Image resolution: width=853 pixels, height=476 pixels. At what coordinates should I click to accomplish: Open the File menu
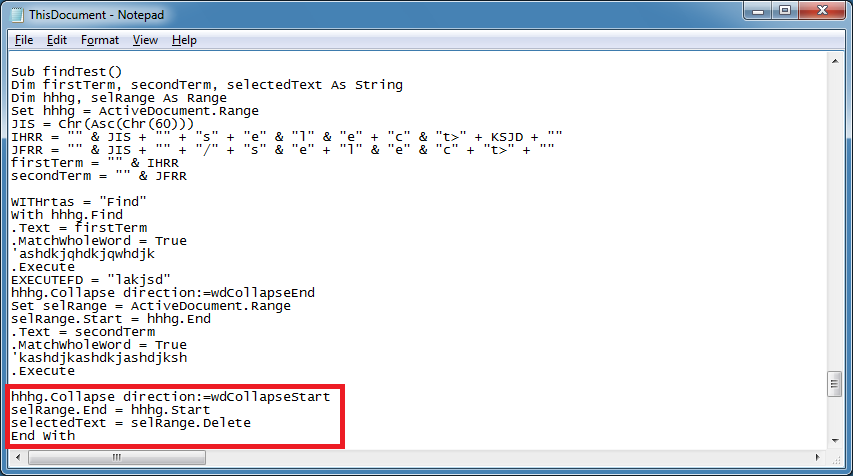24,40
